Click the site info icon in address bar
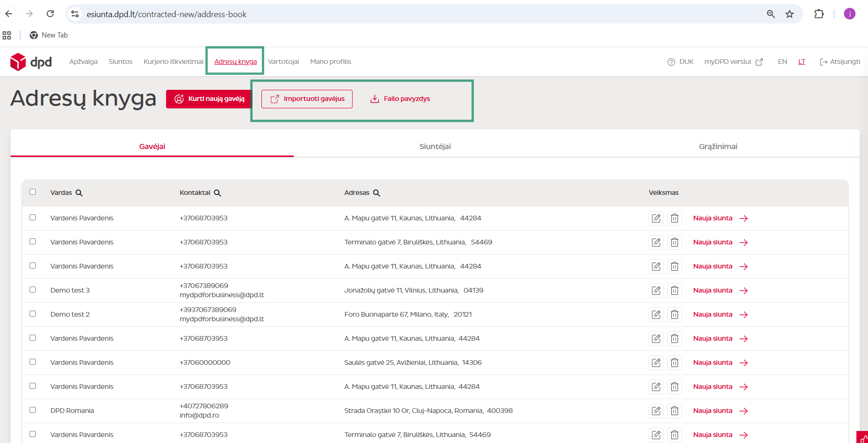 pos(75,14)
